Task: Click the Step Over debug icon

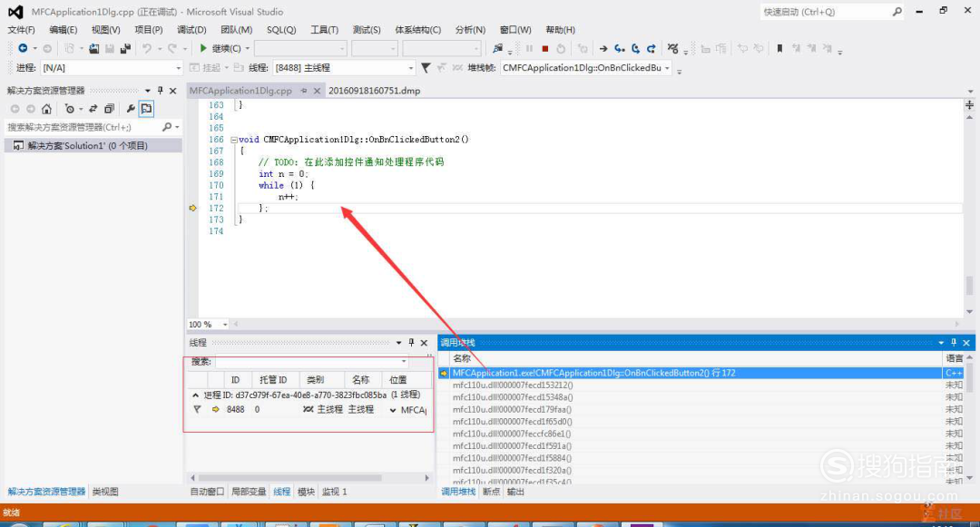Action: pyautogui.click(x=635, y=48)
